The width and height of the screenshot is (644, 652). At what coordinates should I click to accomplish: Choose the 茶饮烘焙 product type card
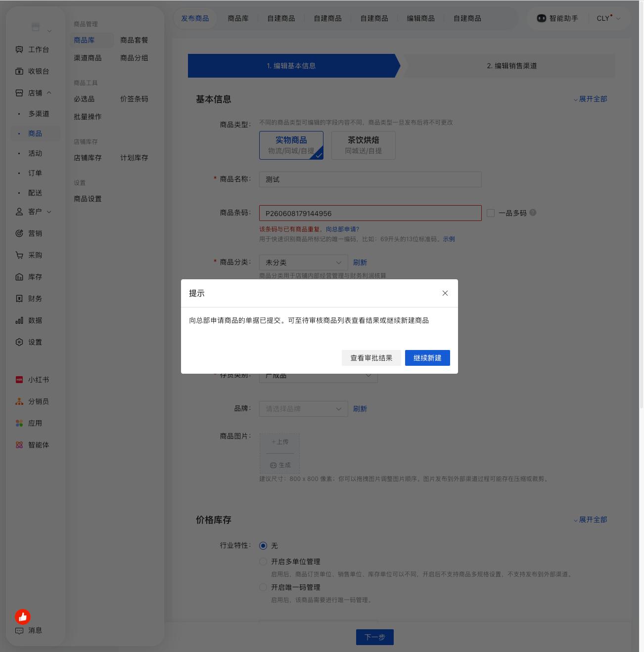tap(364, 145)
